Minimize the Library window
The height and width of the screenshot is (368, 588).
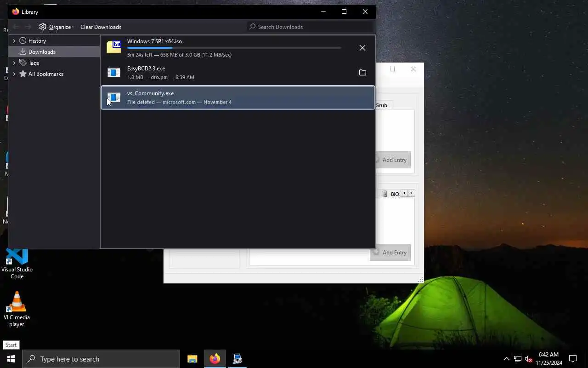[323, 11]
